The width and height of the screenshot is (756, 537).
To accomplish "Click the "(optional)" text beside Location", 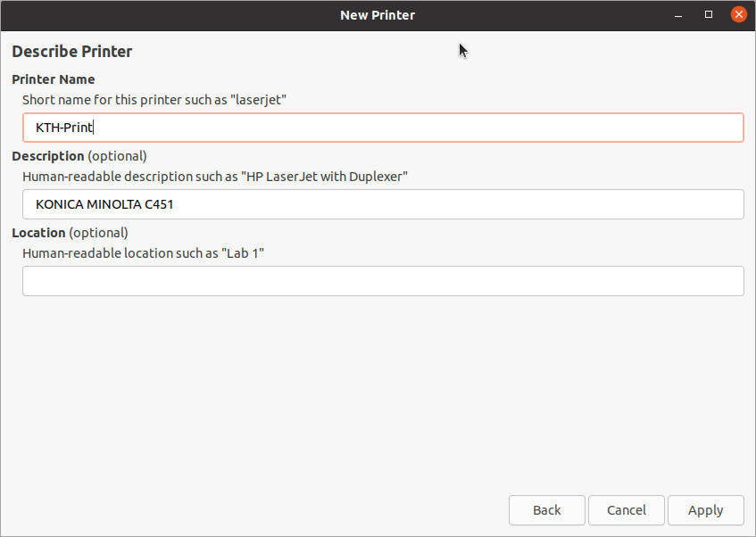I will click(99, 233).
